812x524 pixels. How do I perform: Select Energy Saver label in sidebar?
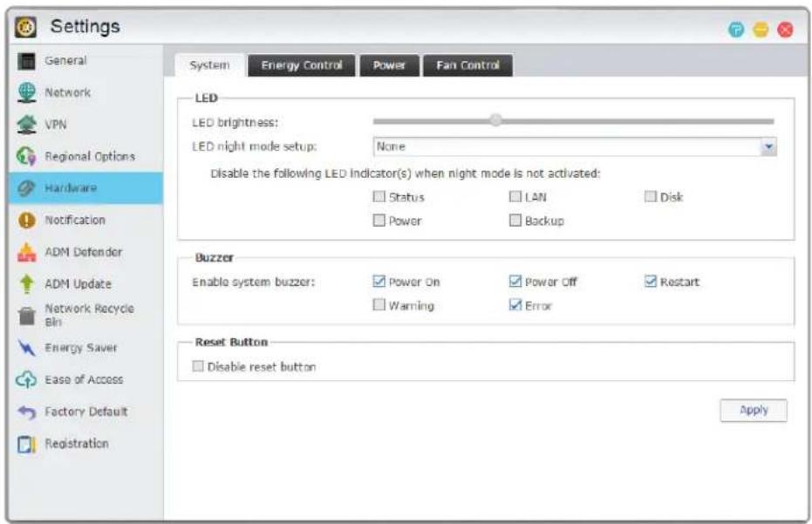coord(81,348)
